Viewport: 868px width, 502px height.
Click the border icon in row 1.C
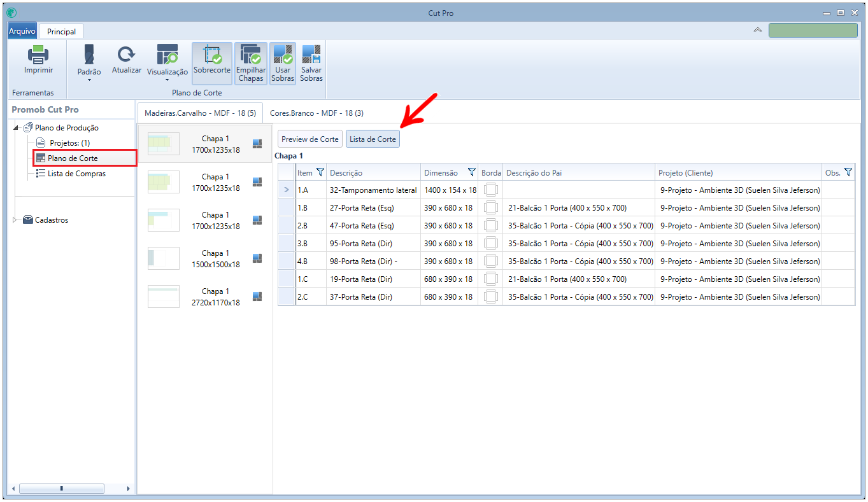(490, 279)
